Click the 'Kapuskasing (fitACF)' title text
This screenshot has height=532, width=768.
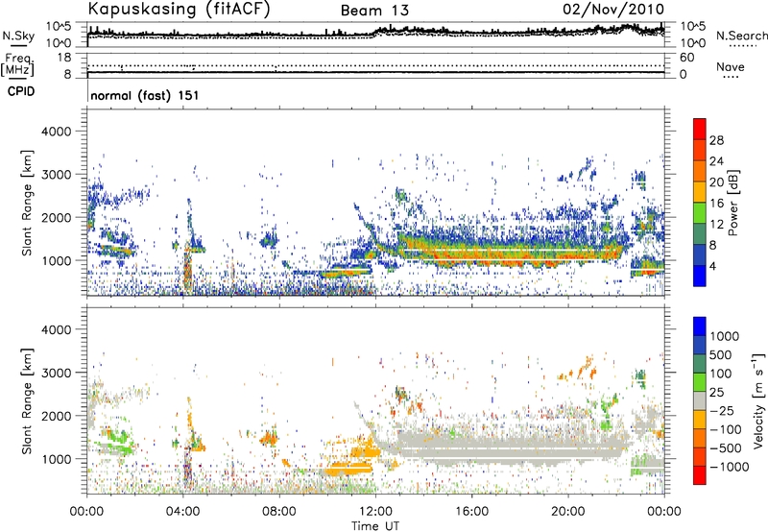pyautogui.click(x=179, y=10)
